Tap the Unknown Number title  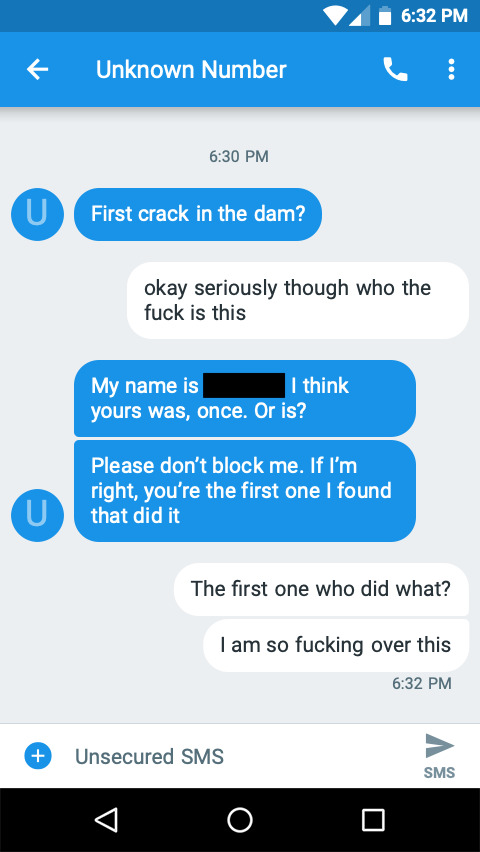point(191,70)
